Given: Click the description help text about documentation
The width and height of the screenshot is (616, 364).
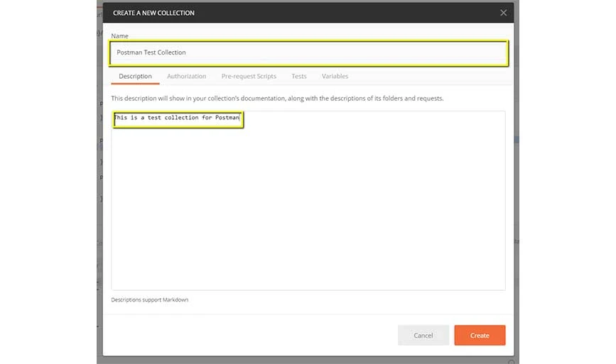Looking at the screenshot, I should tap(277, 99).
